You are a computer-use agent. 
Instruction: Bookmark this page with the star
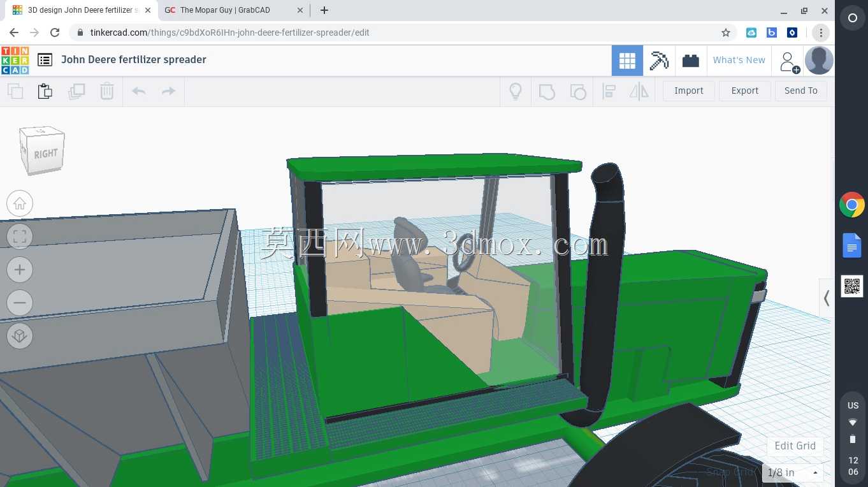coord(726,33)
